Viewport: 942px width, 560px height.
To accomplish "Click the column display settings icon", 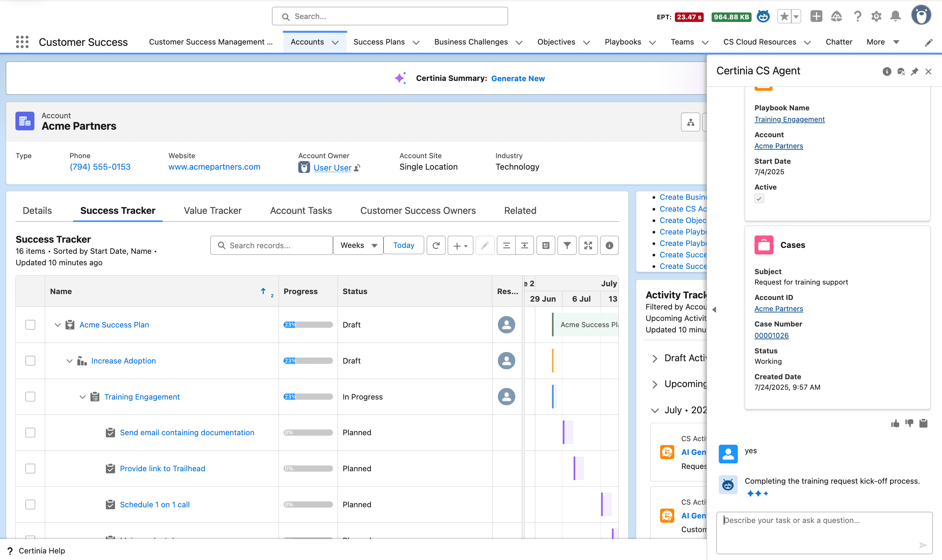I will pyautogui.click(x=546, y=245).
